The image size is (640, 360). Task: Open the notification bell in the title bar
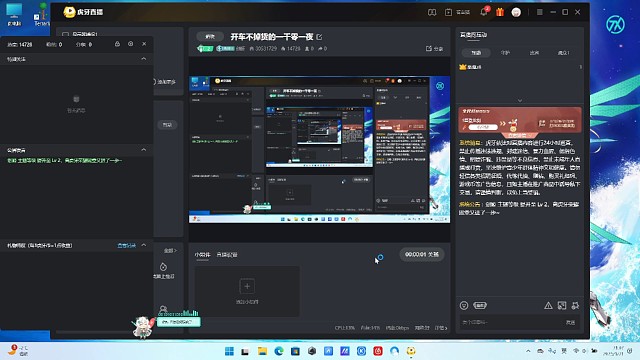point(484,12)
